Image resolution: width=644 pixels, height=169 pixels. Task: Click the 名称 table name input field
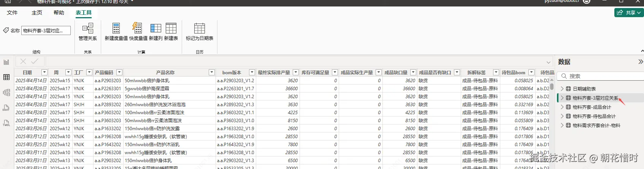pos(46,30)
